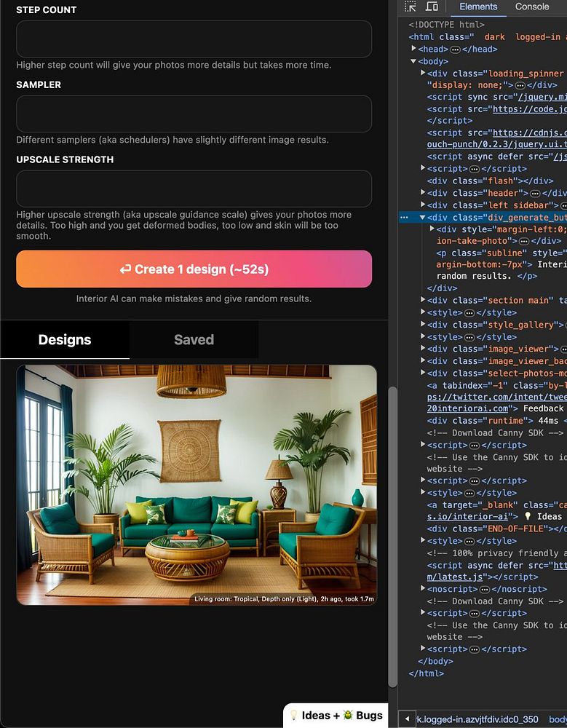This screenshot has width=567, height=728.
Task: Collapse the body node
Action: [x=413, y=61]
